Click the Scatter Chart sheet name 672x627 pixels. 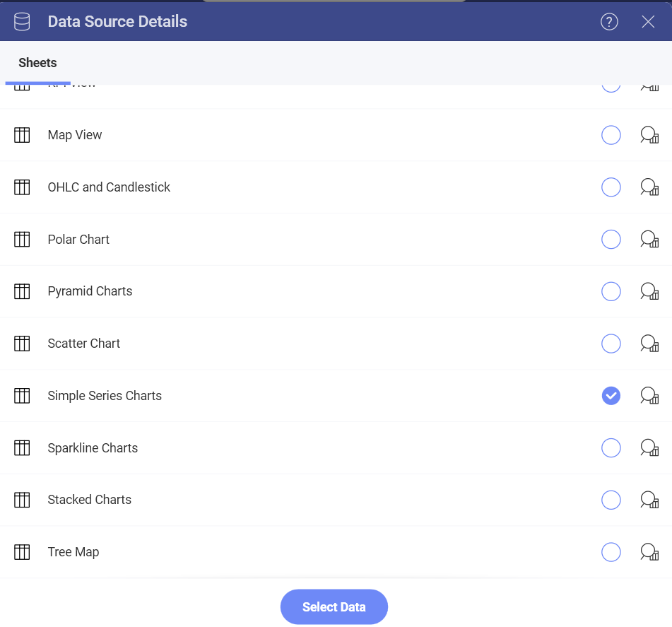[83, 344]
